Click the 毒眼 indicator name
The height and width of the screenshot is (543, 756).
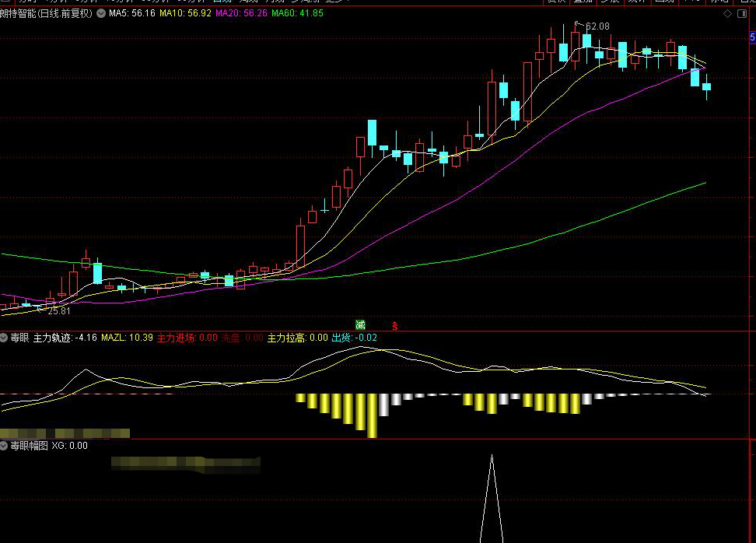click(19, 338)
